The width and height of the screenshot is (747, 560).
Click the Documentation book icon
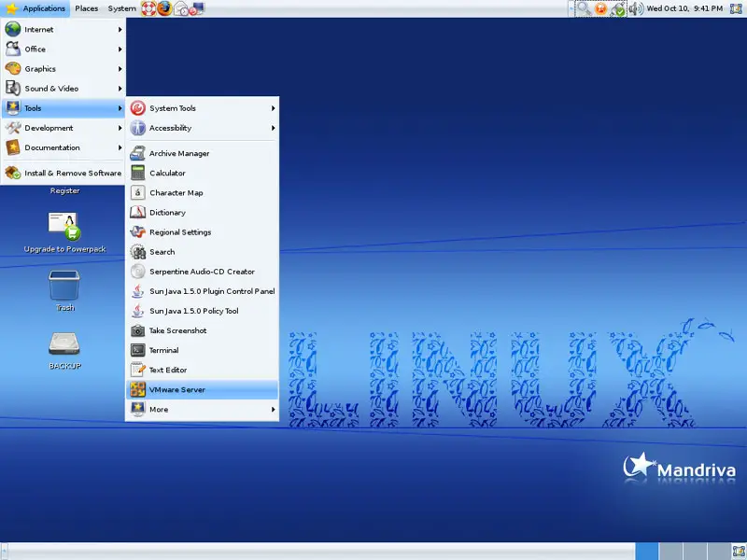click(13, 147)
